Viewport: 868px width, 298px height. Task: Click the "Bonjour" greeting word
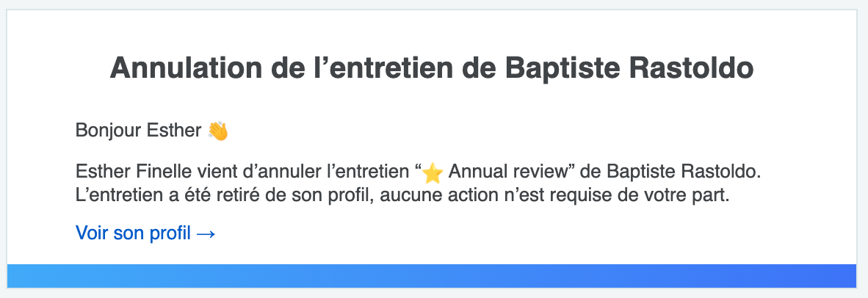click(x=109, y=131)
